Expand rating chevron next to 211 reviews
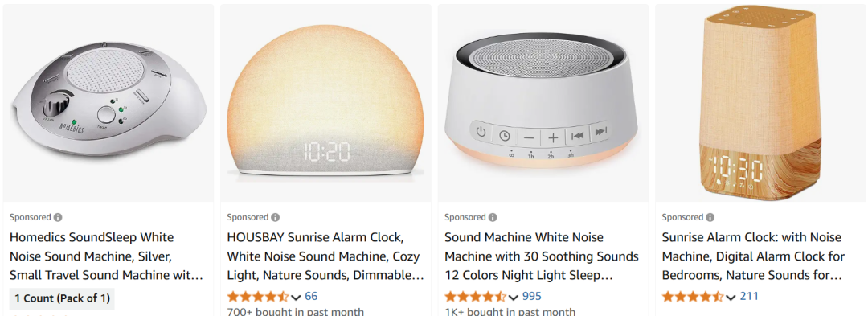This screenshot has width=868, height=316. [731, 298]
